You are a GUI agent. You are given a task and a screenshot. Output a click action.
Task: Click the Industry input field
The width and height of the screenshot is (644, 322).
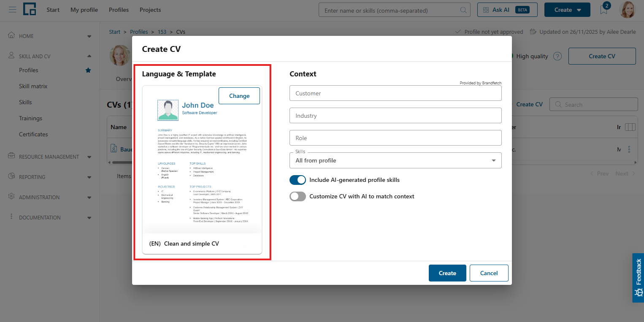(395, 116)
